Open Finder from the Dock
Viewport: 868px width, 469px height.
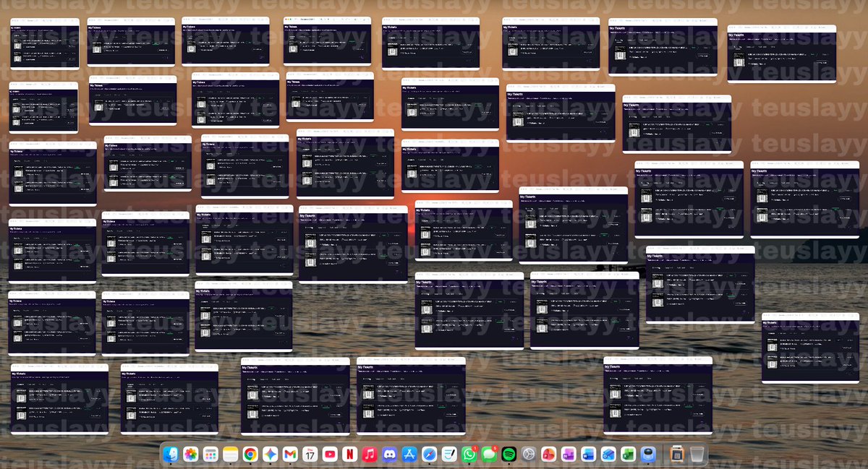pyautogui.click(x=171, y=454)
